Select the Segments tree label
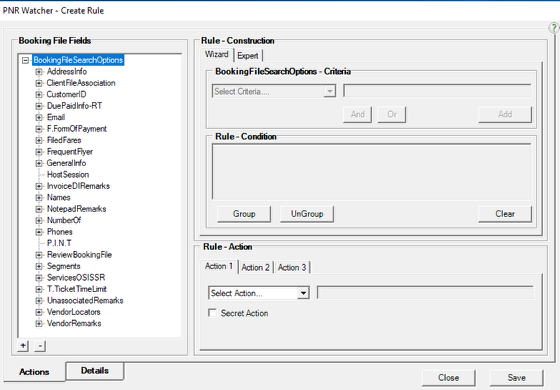 point(64,266)
